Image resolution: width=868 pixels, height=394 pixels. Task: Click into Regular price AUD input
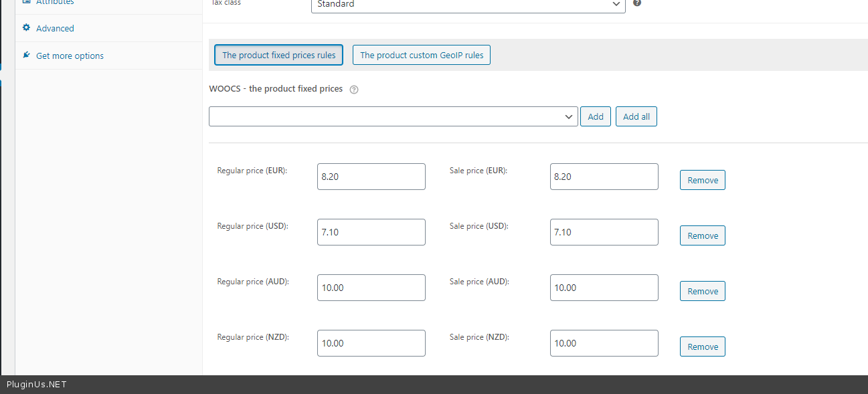click(371, 288)
